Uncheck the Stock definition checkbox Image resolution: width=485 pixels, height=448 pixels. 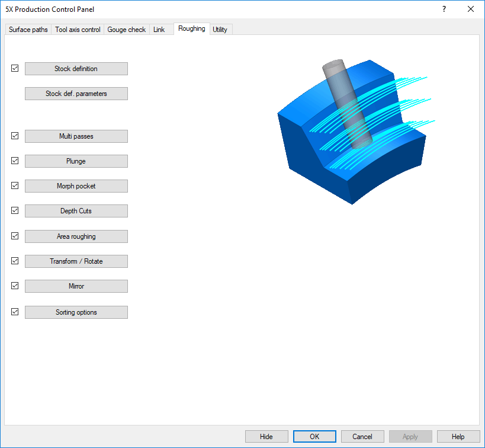[15, 69]
